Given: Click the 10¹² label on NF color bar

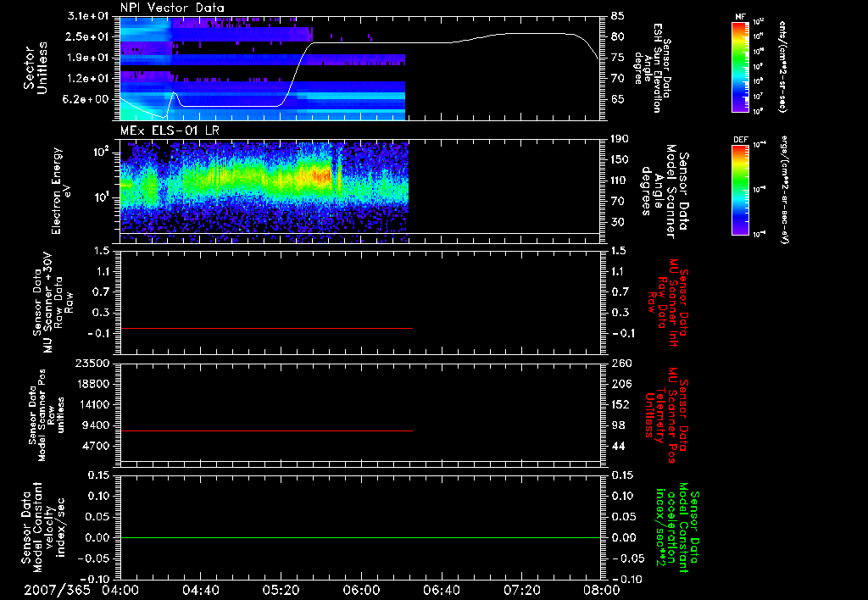Looking at the screenshot, I should pyautogui.click(x=759, y=22).
